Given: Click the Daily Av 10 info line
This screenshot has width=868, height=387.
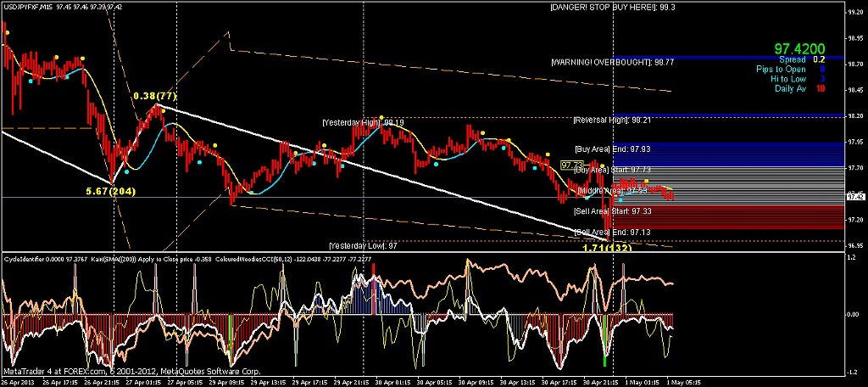Looking at the screenshot, I should coord(800,88).
